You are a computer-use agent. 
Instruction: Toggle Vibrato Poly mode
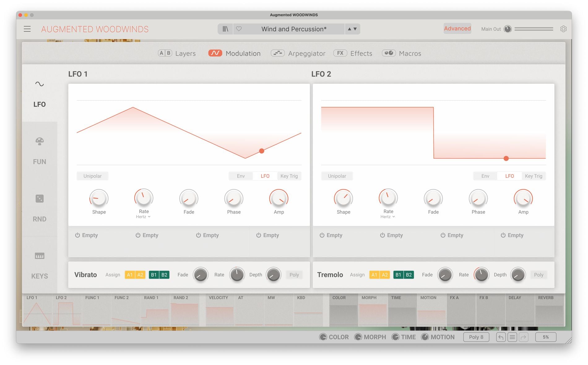pyautogui.click(x=294, y=275)
